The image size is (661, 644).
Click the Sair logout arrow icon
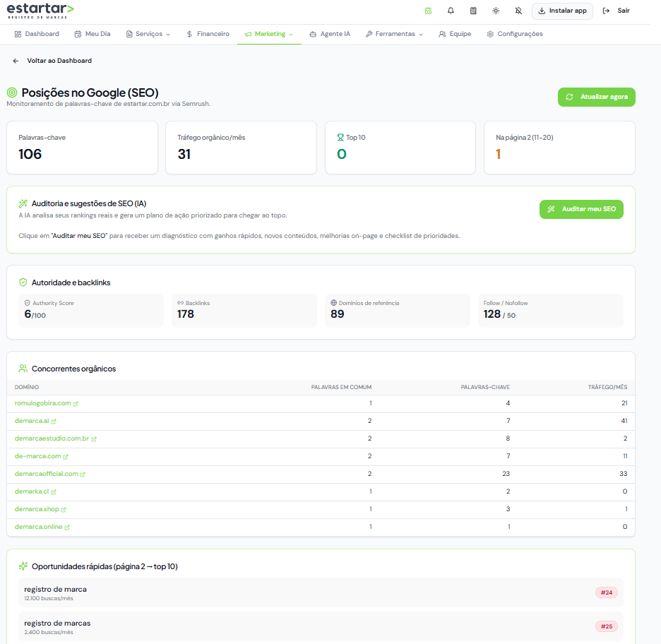606,11
